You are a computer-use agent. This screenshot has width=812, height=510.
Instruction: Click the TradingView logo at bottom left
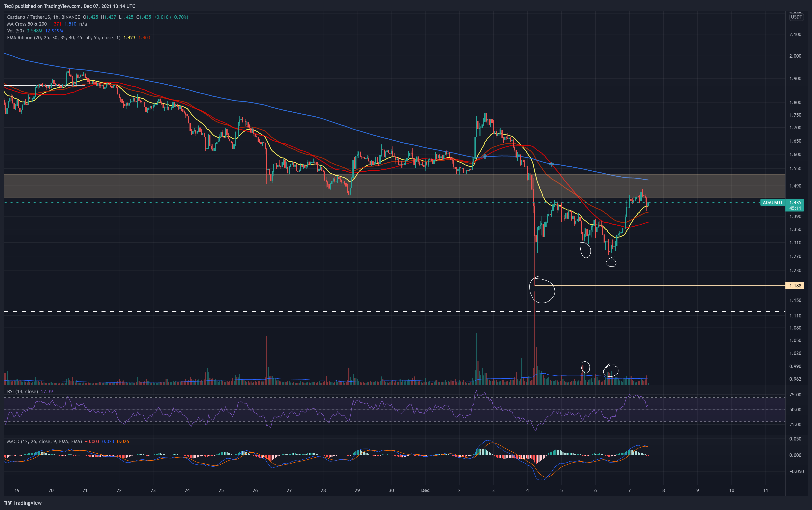click(x=23, y=503)
